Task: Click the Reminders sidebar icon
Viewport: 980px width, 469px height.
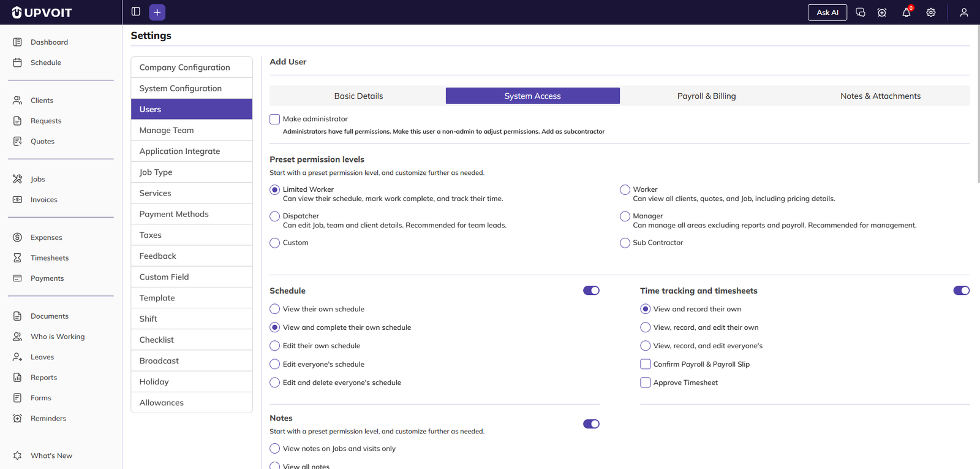Action: click(18, 418)
